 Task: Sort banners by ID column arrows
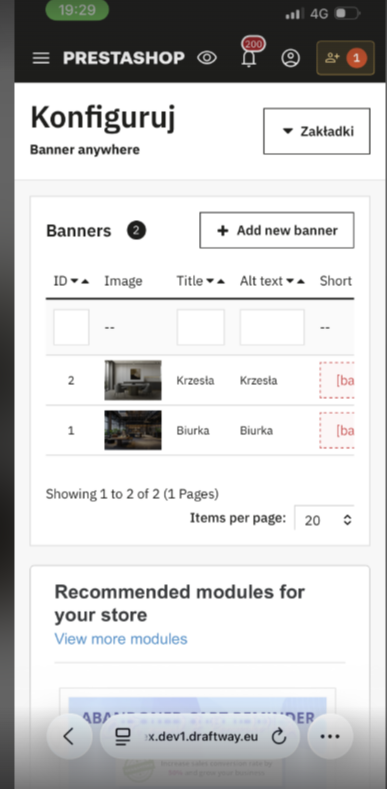click(80, 281)
